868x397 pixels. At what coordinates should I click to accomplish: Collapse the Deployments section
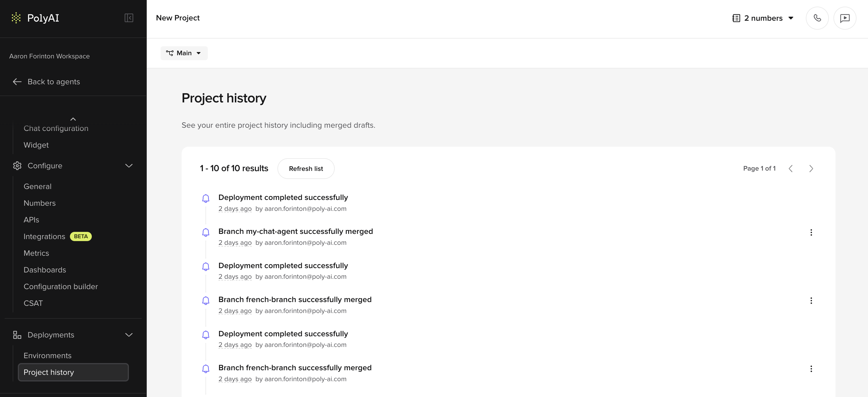[128, 335]
